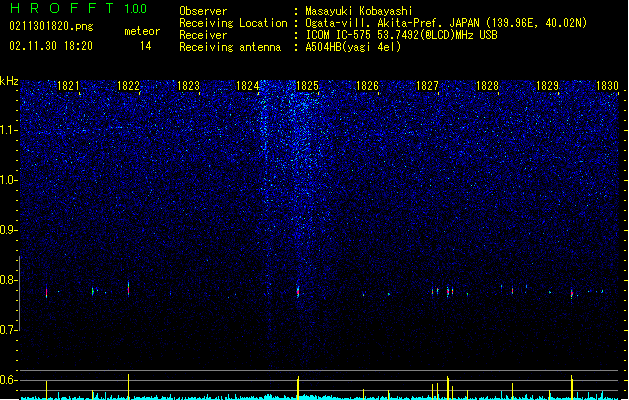
Task: Click the meteor count label
Action: 142,31
